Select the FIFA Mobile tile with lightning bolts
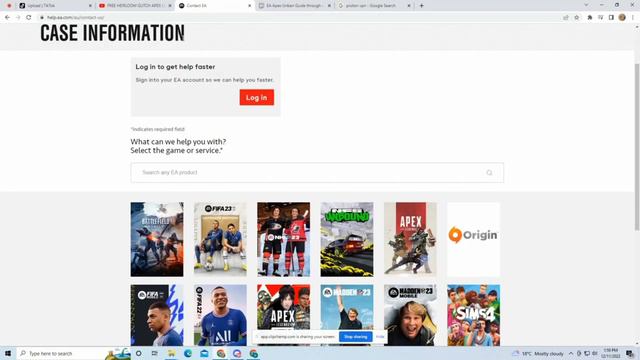The image size is (640, 360). point(157,315)
